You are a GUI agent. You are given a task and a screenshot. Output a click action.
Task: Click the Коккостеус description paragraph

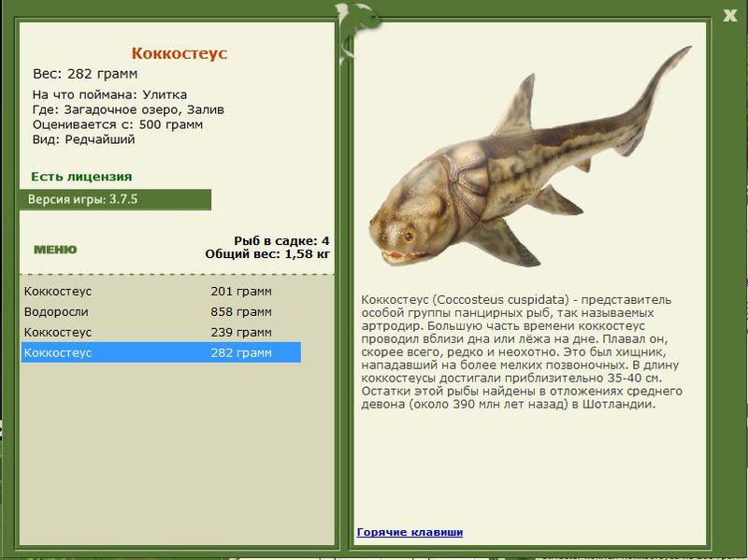(522, 352)
